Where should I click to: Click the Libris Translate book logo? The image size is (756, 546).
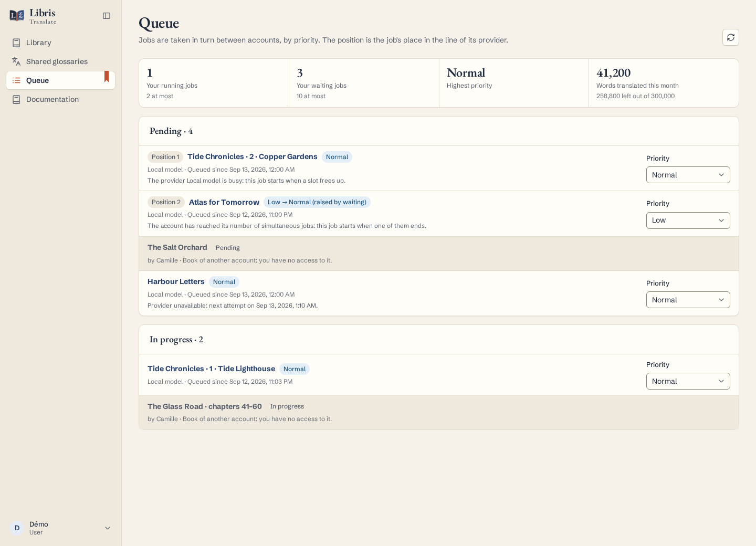coord(17,16)
